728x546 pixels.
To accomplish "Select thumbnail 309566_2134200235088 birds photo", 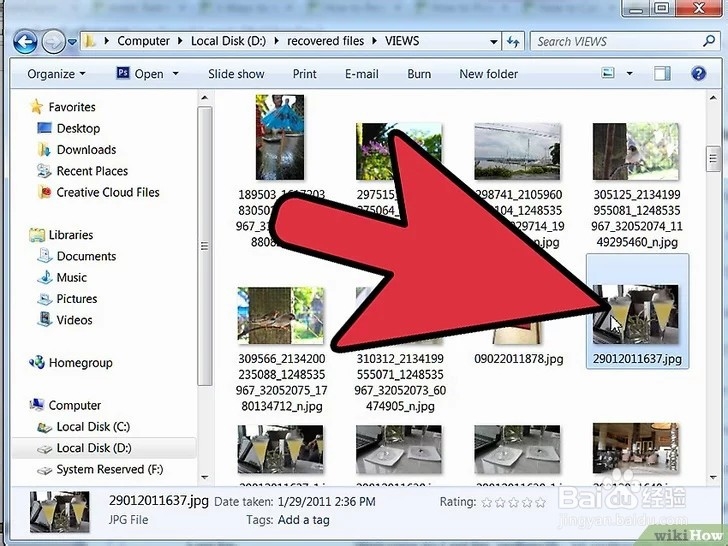I will tap(280, 316).
